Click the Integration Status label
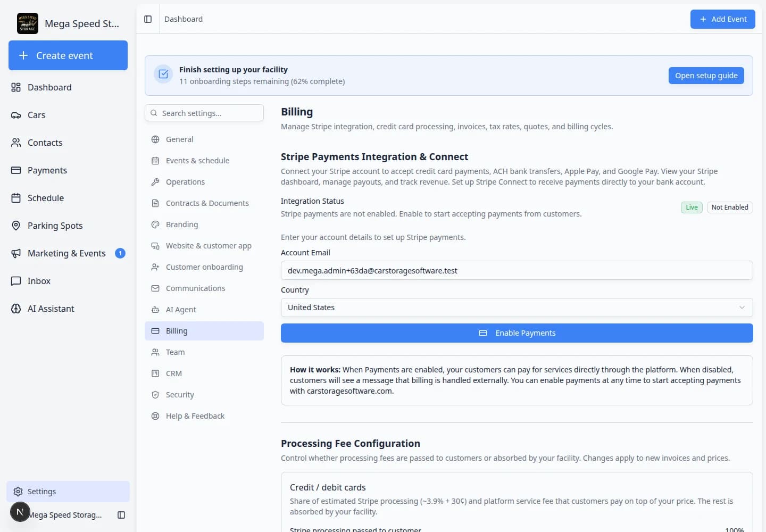The width and height of the screenshot is (766, 532). (312, 201)
